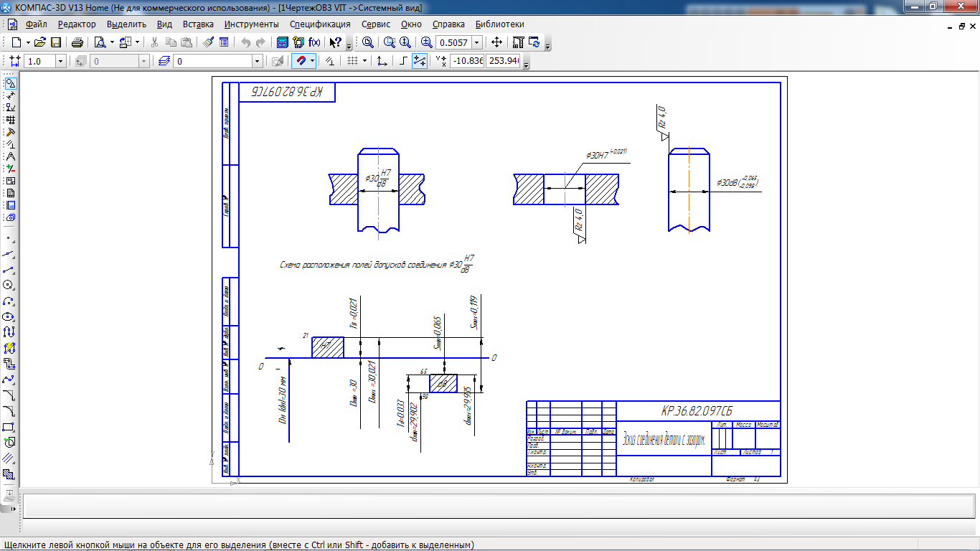This screenshot has height=551, width=980.
Task: Open the Редактор menu
Action: tap(77, 24)
